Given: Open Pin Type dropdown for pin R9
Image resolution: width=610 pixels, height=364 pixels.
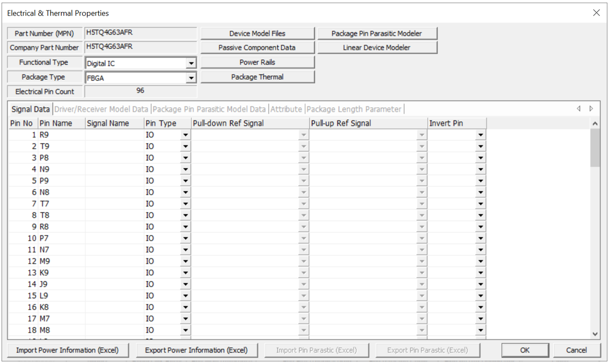Looking at the screenshot, I should [x=185, y=135].
